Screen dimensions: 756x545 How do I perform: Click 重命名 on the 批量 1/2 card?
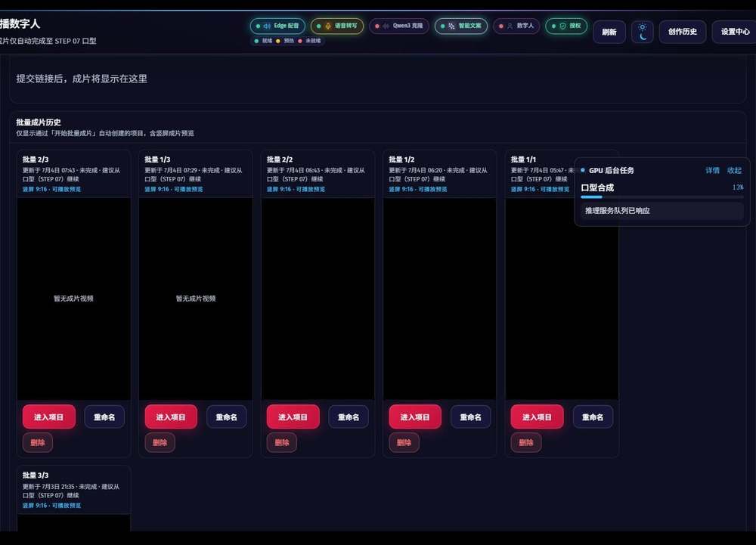coord(470,416)
